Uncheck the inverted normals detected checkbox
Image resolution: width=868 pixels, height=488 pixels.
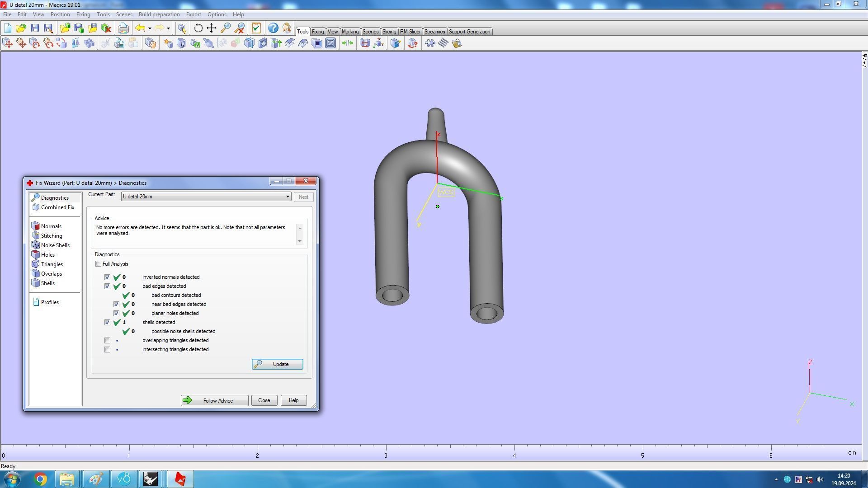[x=108, y=277]
